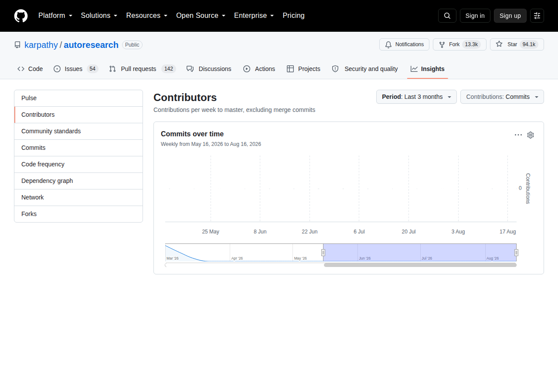Open Community standards in sidebar
The image size is (558, 392).
pos(78,132)
